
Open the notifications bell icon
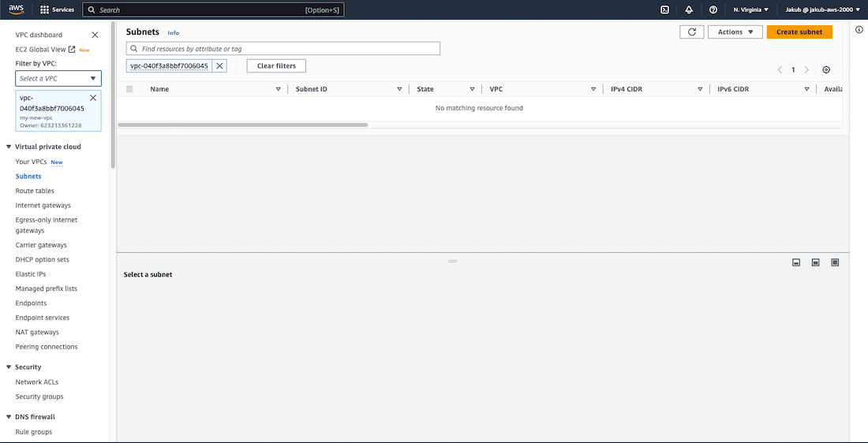[689, 9]
